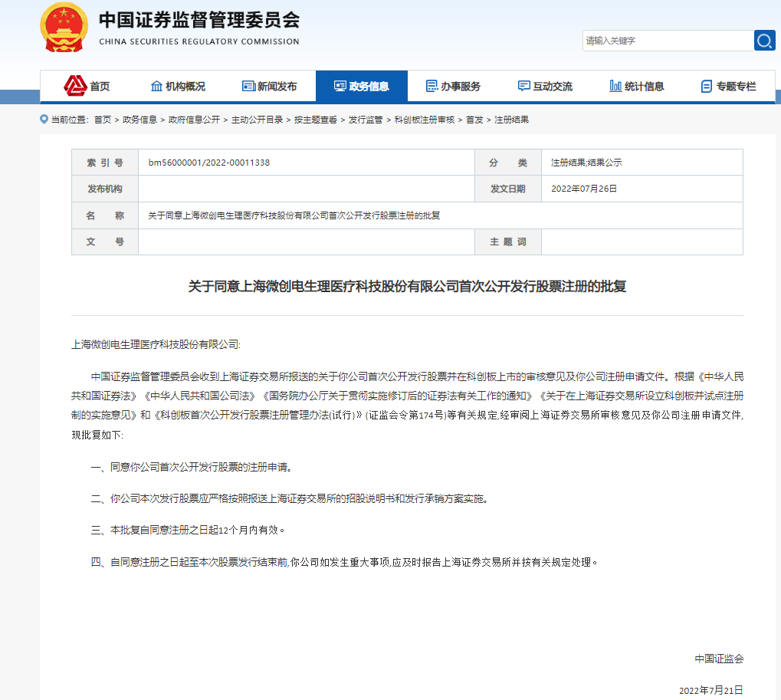This screenshot has width=781, height=700.
Task: Click the large article headline
Action: click(407, 287)
